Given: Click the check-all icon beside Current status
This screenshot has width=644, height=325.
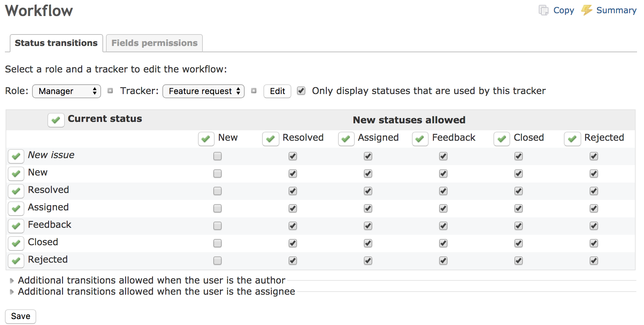Looking at the screenshot, I should tap(56, 120).
